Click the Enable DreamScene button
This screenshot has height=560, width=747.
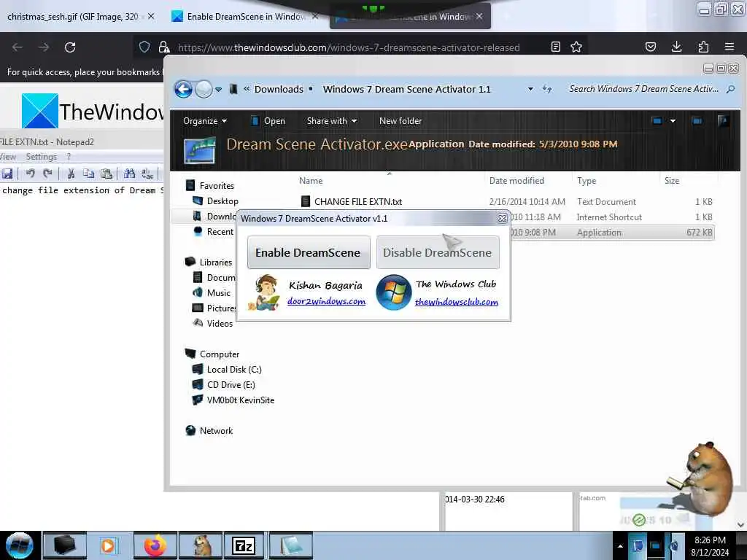309,252
